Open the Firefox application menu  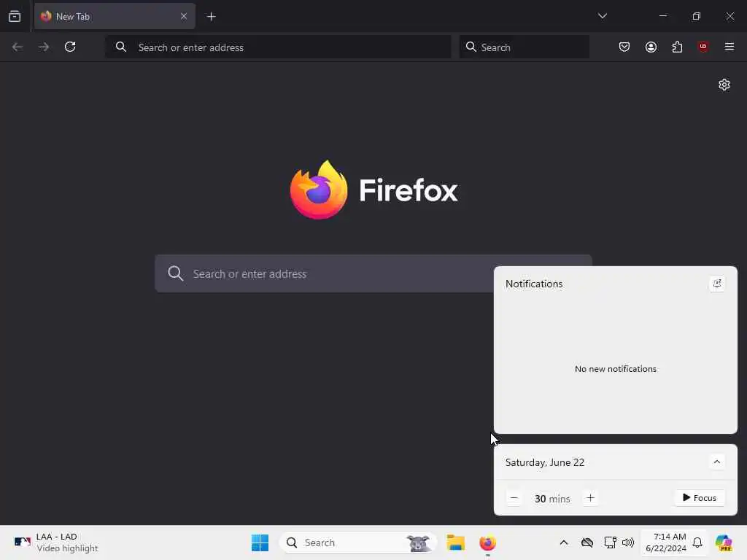729,47
